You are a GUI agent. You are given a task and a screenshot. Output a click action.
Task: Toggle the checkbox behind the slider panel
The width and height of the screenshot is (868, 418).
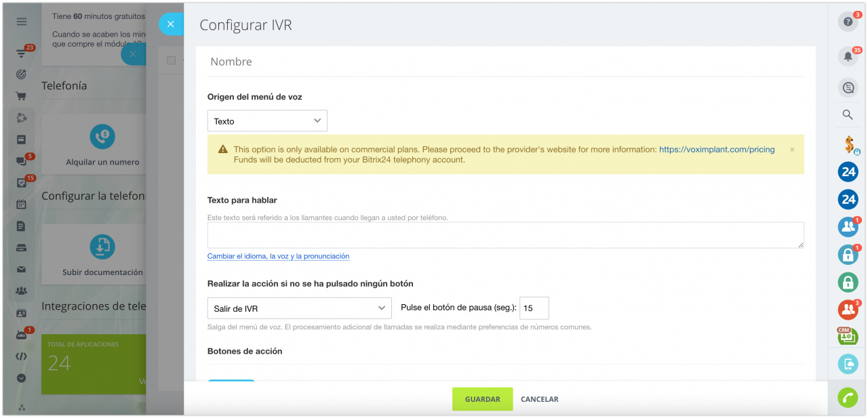click(172, 60)
